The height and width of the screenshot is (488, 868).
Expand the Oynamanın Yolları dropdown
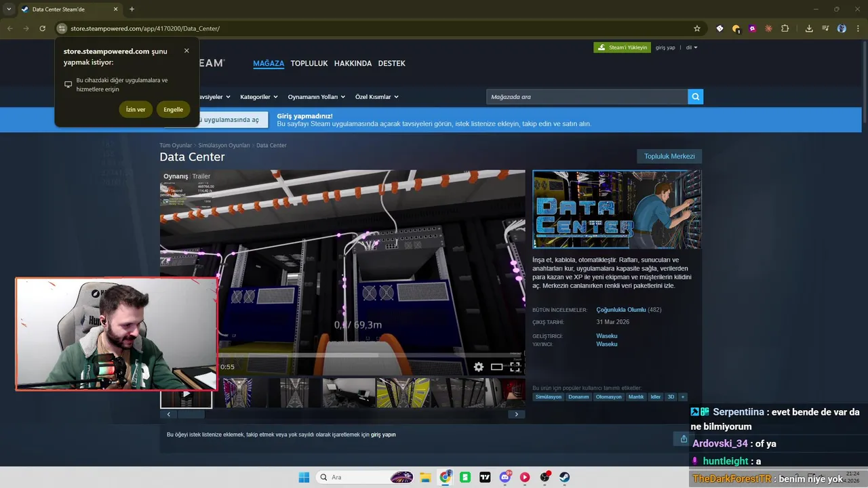click(x=317, y=97)
